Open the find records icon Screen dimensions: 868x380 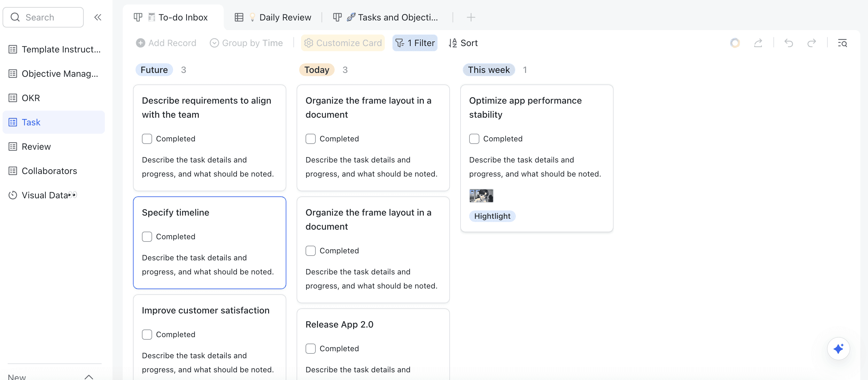[x=842, y=43]
